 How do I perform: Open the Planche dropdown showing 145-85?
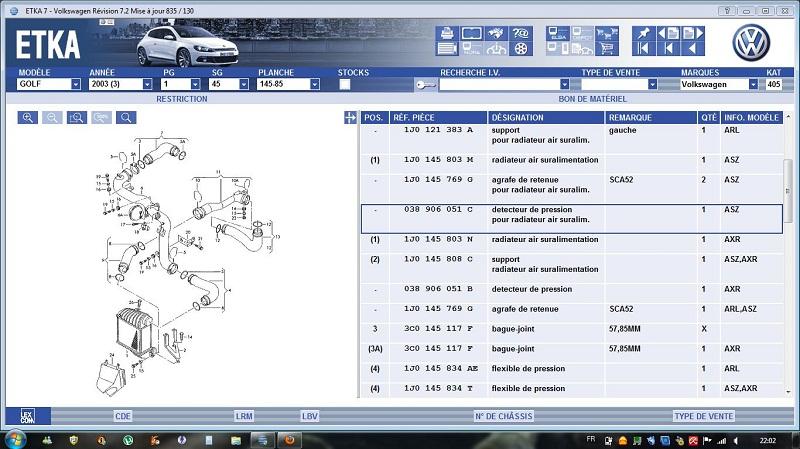(315, 84)
